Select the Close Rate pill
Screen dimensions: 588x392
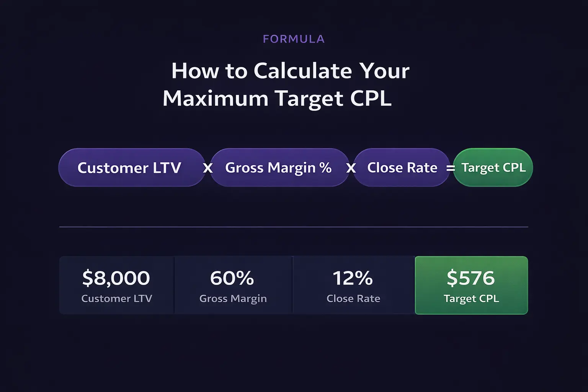(x=401, y=167)
